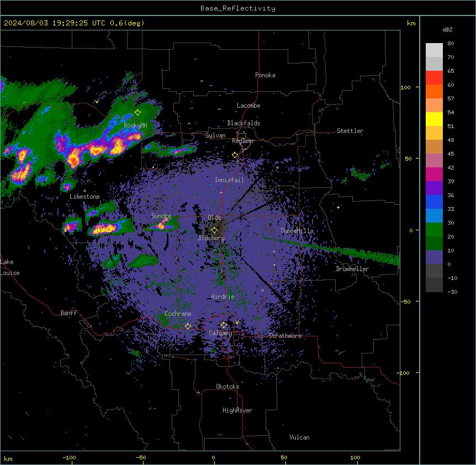Click the yellow diamond marker below Cochrane
This screenshot has width=476, height=465.
(x=188, y=326)
